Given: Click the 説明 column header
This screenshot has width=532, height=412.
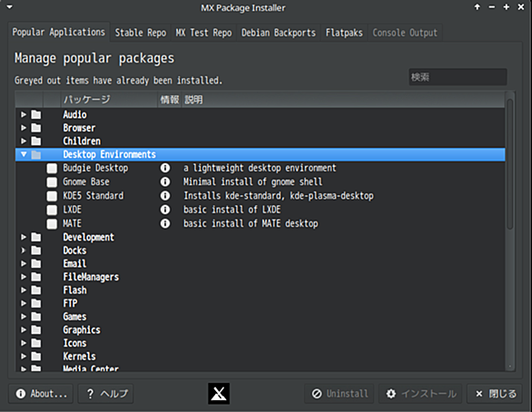Looking at the screenshot, I should 343,100.
